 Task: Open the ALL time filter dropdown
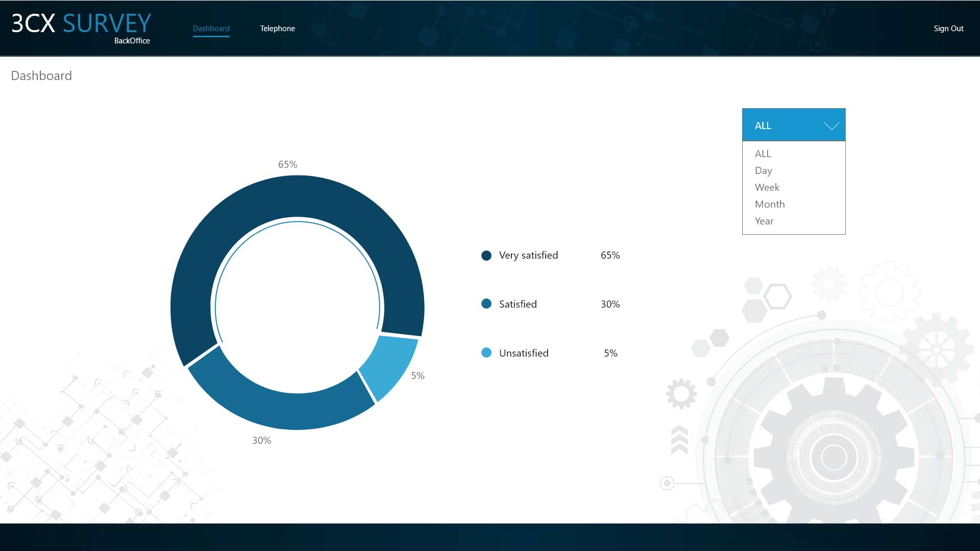[x=794, y=125]
